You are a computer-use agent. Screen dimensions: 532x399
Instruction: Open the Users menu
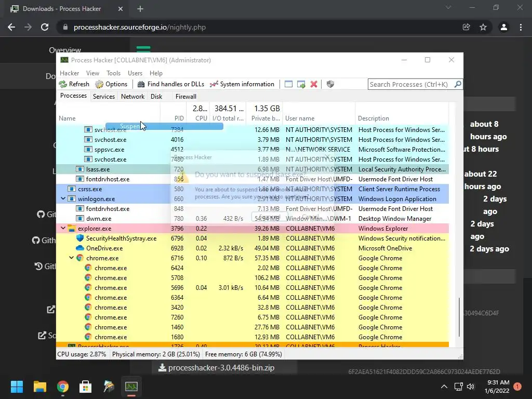[135, 73]
